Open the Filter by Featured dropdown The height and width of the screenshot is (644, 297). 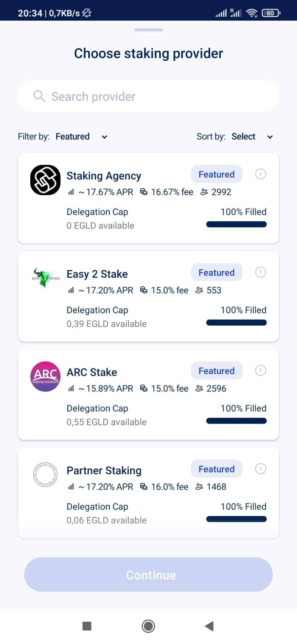[81, 136]
